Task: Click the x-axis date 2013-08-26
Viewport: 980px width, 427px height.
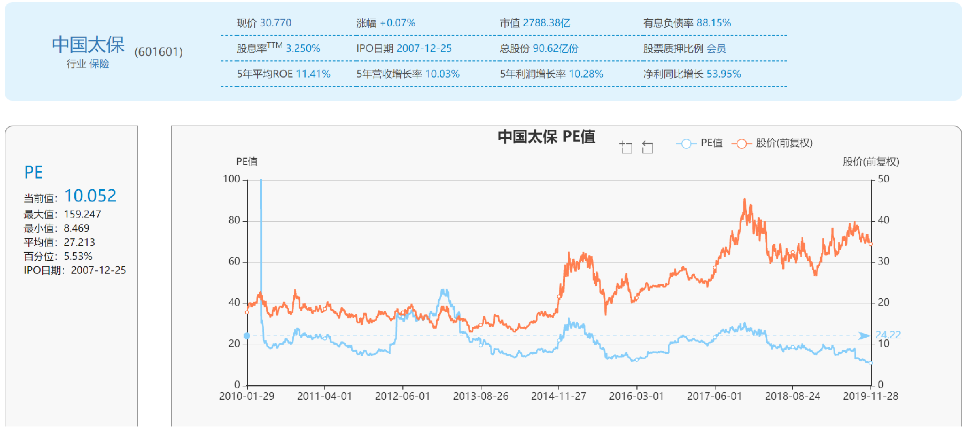Action: coord(481,397)
